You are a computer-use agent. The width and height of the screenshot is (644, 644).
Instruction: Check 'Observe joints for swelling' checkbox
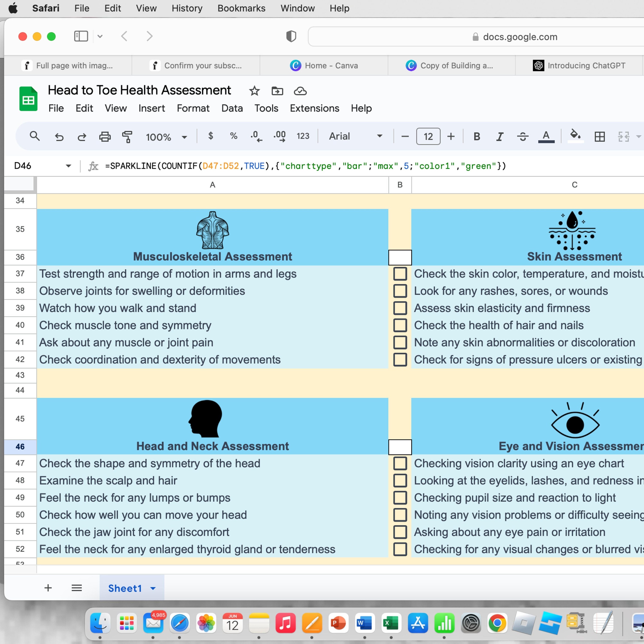400,291
